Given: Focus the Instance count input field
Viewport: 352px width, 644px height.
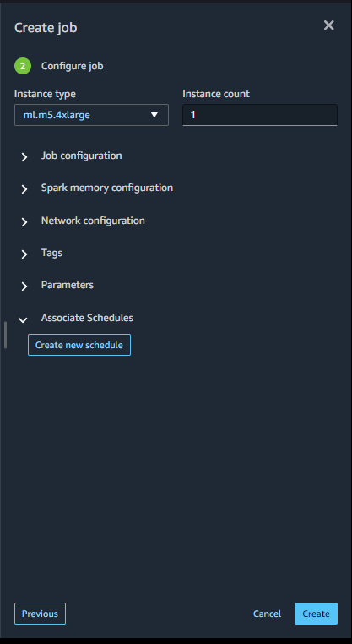Looking at the screenshot, I should [x=260, y=115].
